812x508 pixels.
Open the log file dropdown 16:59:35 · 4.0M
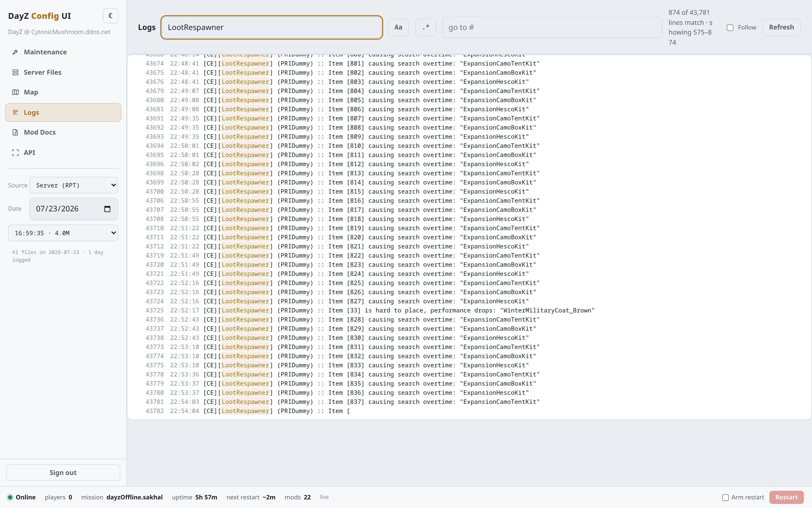point(63,233)
